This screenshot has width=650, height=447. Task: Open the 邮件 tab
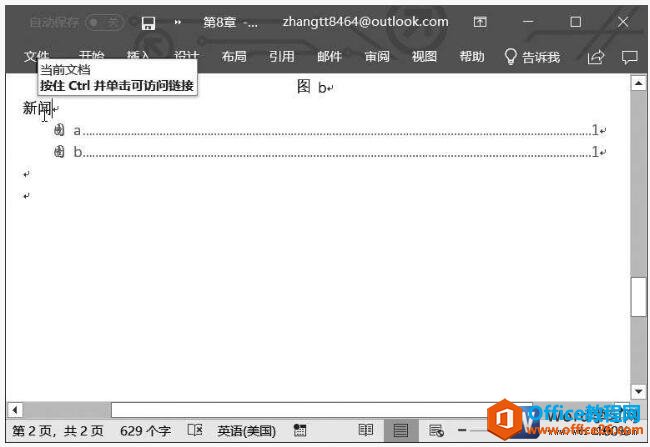click(329, 56)
